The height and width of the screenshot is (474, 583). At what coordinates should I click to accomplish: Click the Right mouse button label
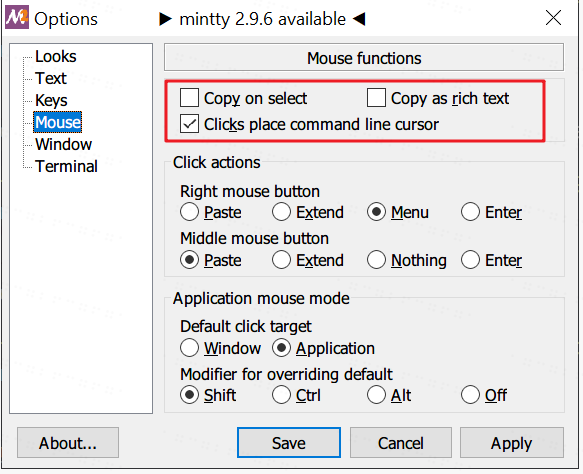pyautogui.click(x=250, y=191)
